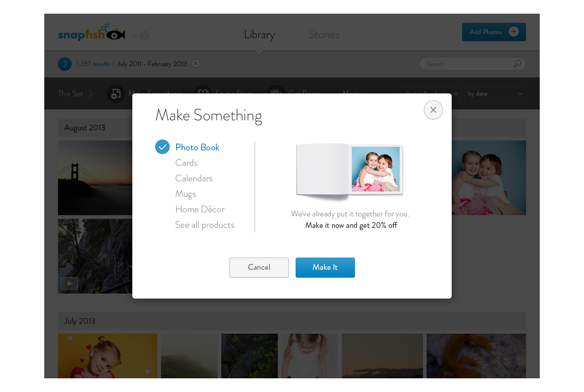
Task: Switch to the Library tab
Action: 259,34
